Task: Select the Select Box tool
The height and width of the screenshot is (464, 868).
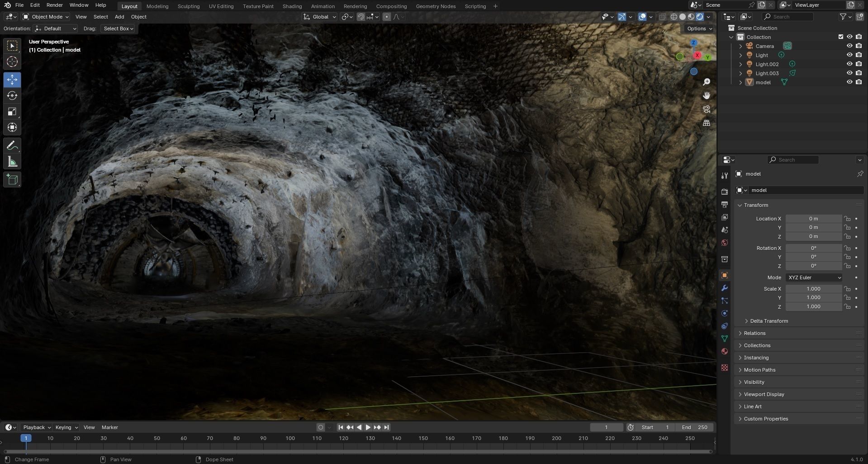Action: [x=12, y=46]
